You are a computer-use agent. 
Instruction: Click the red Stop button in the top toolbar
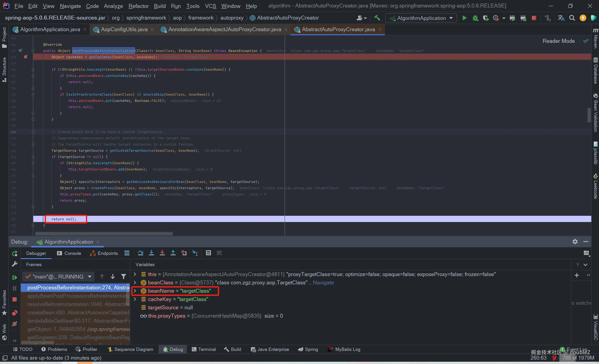534,18
